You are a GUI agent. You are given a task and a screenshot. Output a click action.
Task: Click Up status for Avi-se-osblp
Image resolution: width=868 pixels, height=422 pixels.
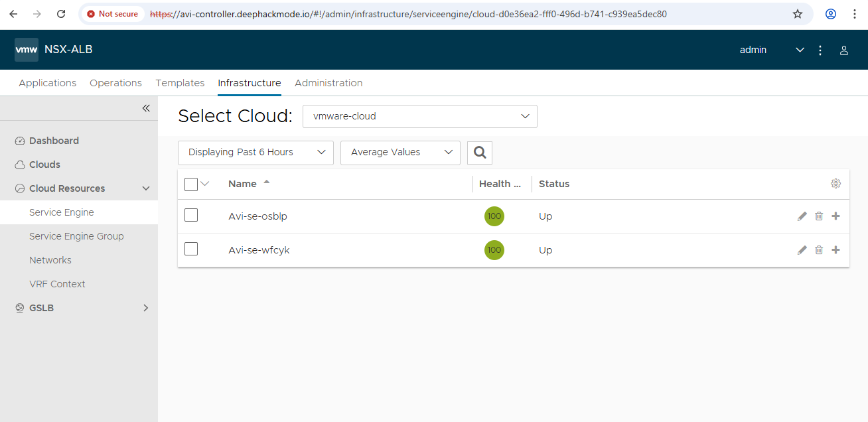click(x=545, y=216)
